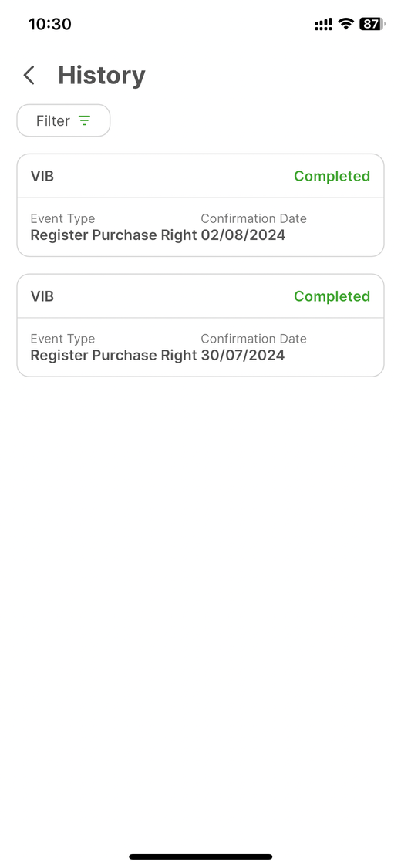Select the 02/08/2024 confirmation date
This screenshot has width=401, height=868.
click(x=243, y=235)
